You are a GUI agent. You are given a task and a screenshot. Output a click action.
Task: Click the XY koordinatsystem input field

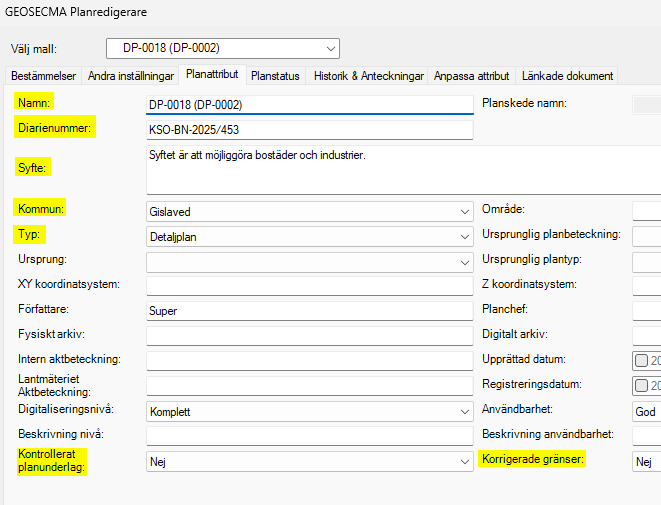click(308, 286)
